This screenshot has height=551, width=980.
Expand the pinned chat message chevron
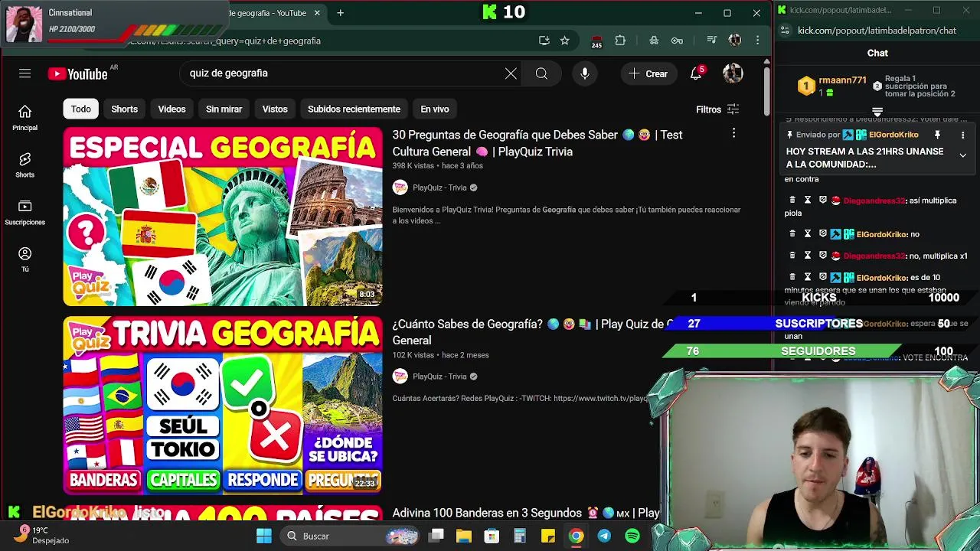point(962,155)
